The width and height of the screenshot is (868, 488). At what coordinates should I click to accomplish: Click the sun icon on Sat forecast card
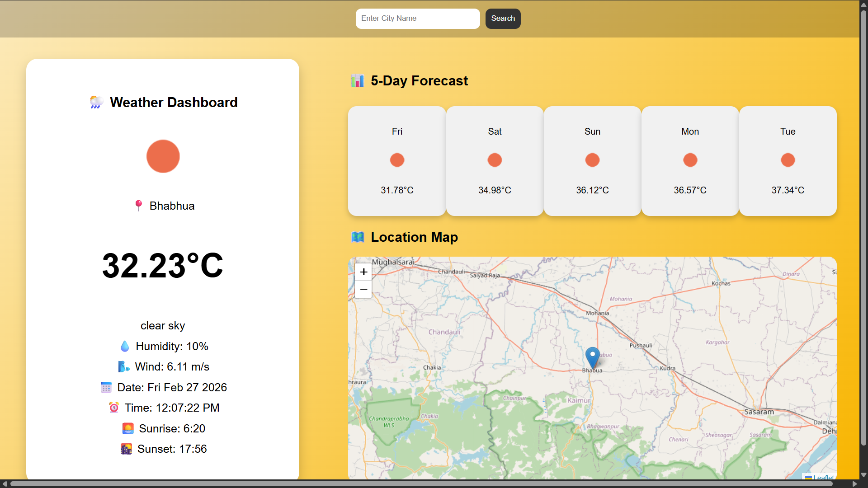495,160
